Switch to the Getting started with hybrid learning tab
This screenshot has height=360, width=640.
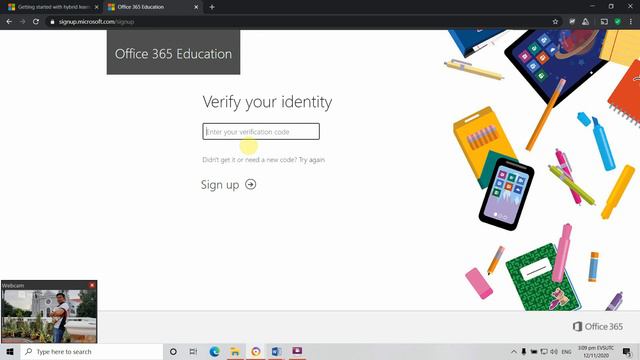tap(53, 7)
